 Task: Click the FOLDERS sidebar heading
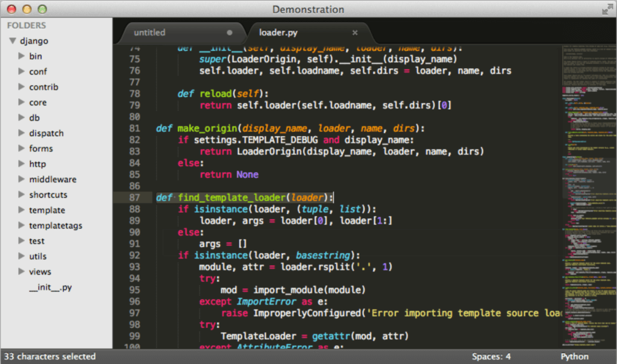[27, 25]
